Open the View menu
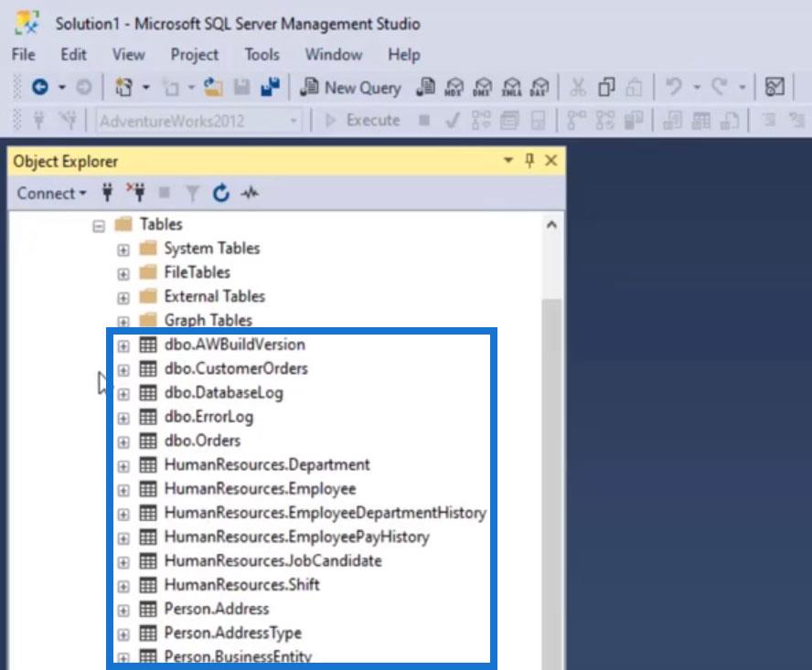This screenshot has height=670, width=812. coord(128,54)
